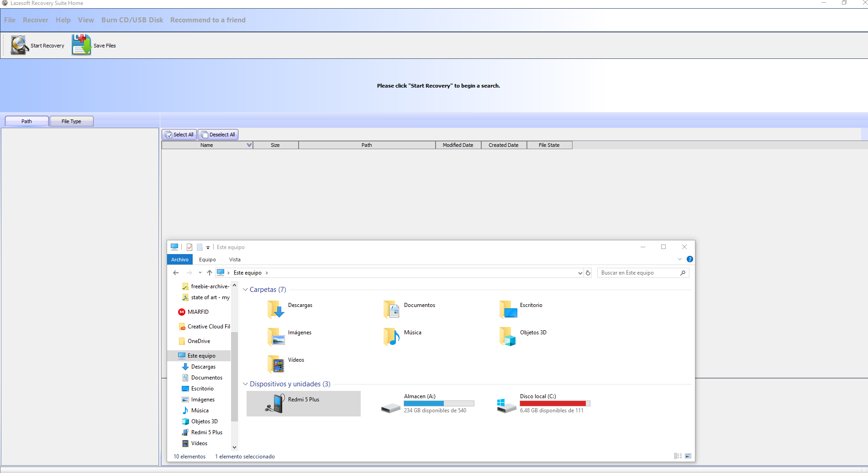
Task: Select OneDrive in navigation pane
Action: point(199,341)
